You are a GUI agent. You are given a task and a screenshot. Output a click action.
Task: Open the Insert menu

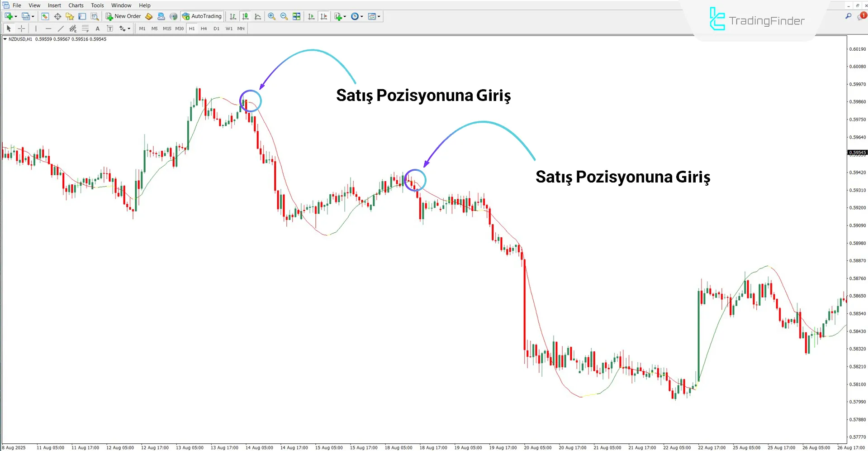coord(54,5)
